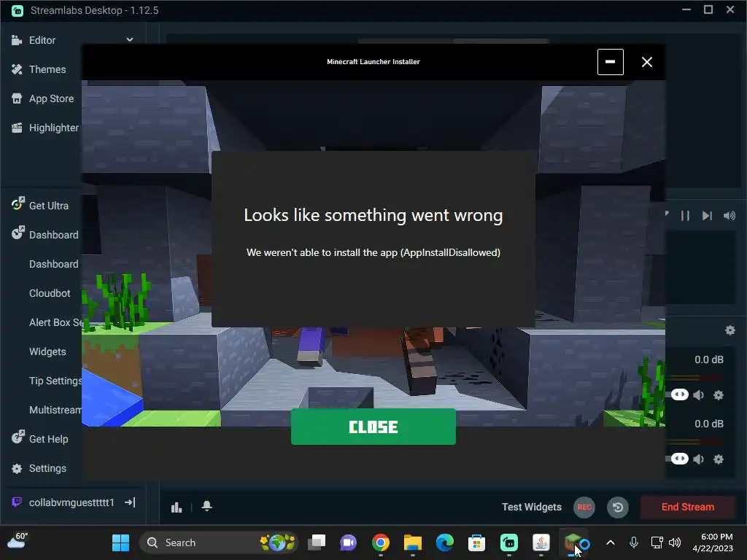Open the Java app in the taskbar
The height and width of the screenshot is (560, 747).
pyautogui.click(x=541, y=542)
